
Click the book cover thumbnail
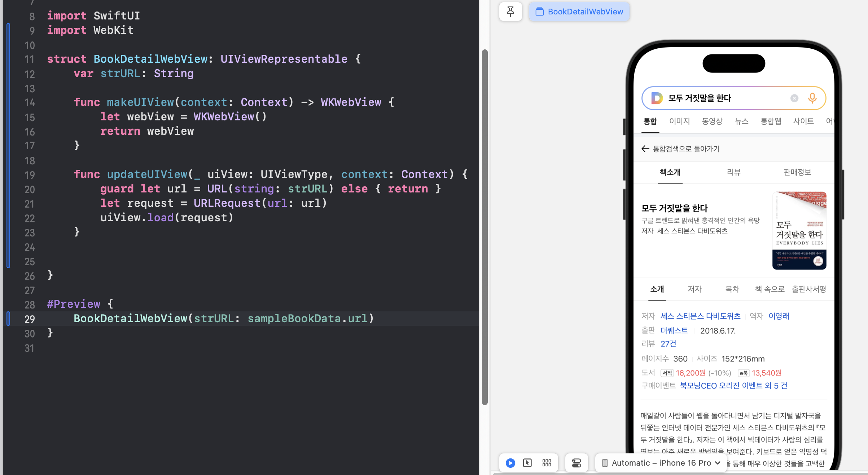[x=799, y=231]
